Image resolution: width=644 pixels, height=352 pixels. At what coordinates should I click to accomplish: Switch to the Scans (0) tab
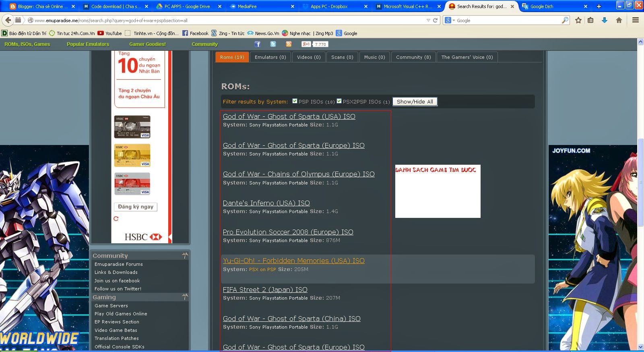coord(342,57)
